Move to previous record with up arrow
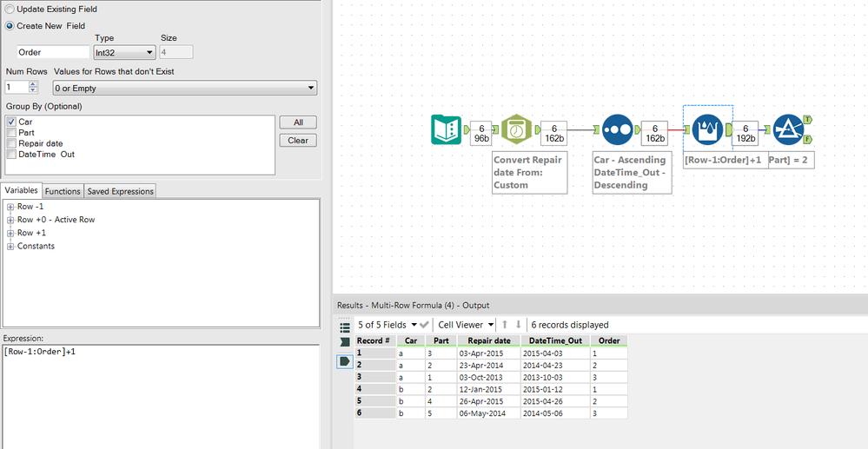Image resolution: width=868 pixels, height=449 pixels. coord(505,325)
